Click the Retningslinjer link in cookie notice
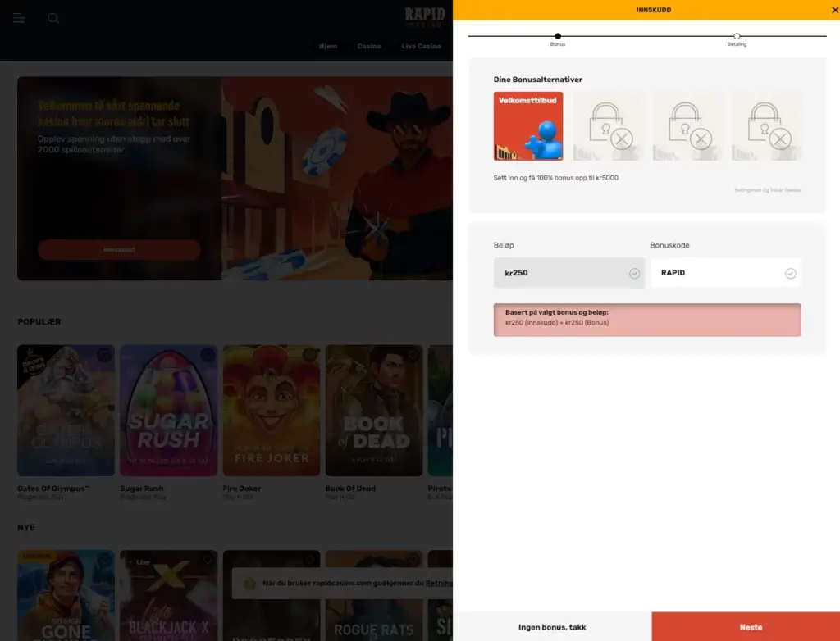 point(440,583)
